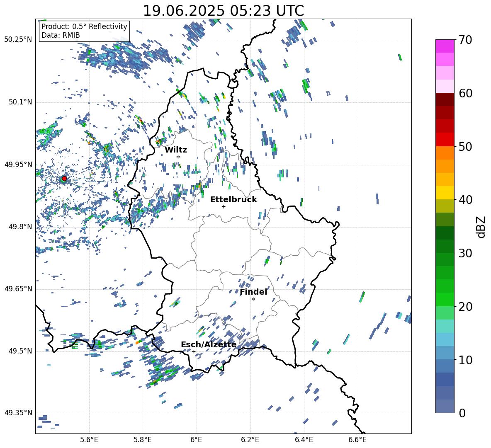Click the 49.65°N latitude label
Image resolution: width=491 pixels, height=448 pixels.
click(18, 289)
